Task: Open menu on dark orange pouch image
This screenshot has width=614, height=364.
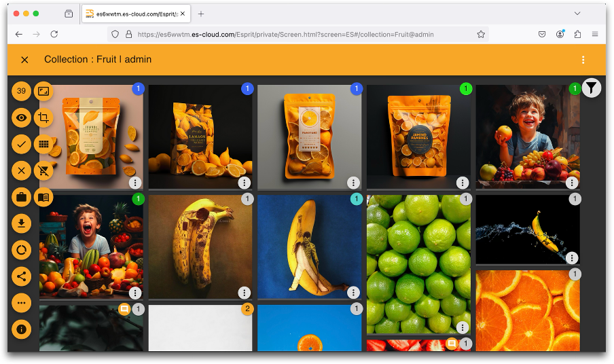Action: click(x=463, y=183)
